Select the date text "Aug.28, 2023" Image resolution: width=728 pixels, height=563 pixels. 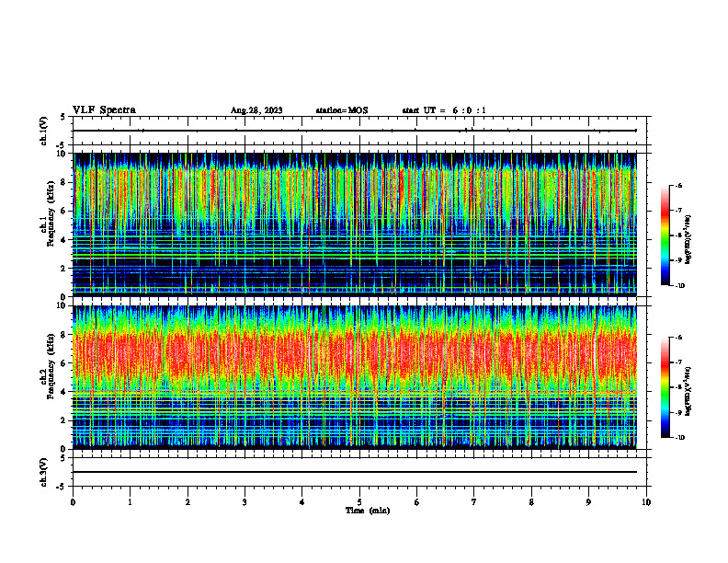point(256,110)
